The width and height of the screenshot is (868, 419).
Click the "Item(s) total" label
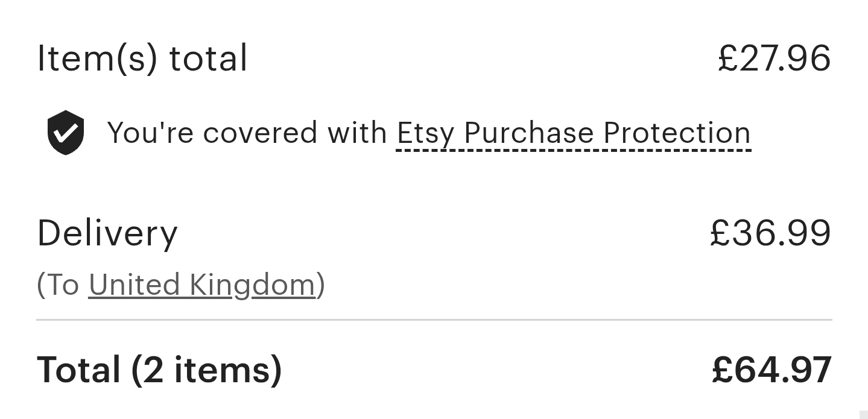coord(142,58)
